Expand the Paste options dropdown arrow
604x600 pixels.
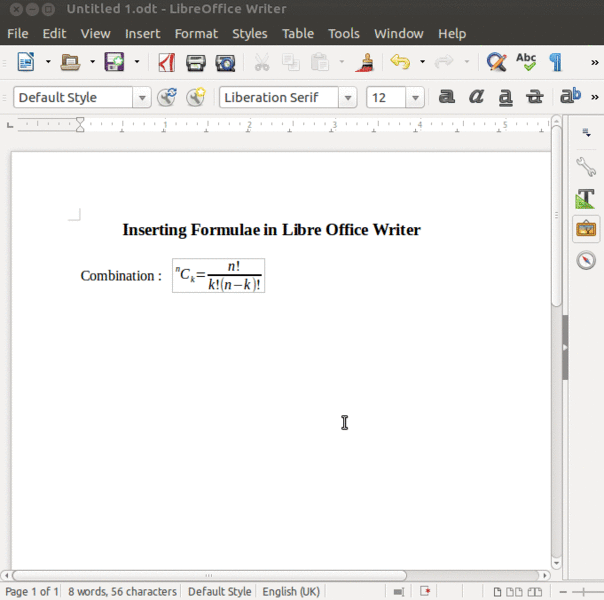click(x=342, y=62)
